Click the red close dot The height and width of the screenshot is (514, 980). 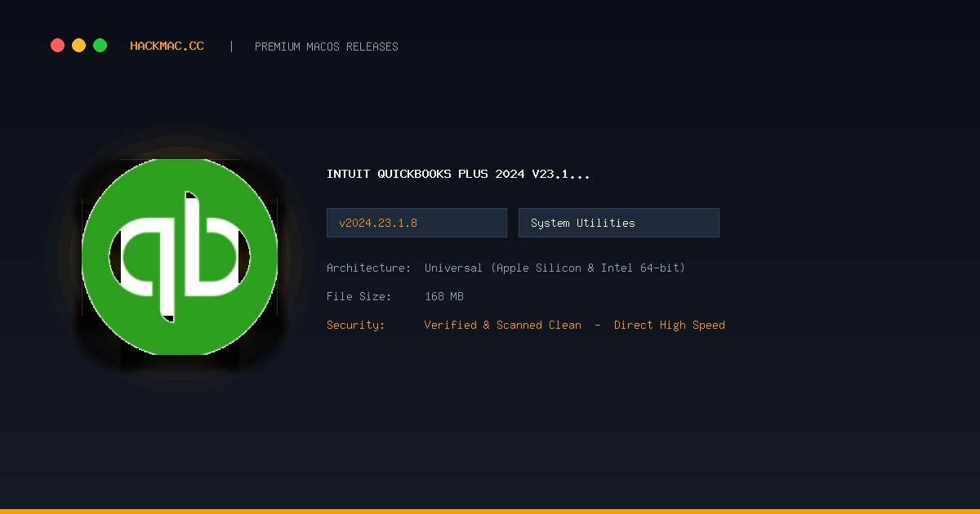click(x=57, y=46)
